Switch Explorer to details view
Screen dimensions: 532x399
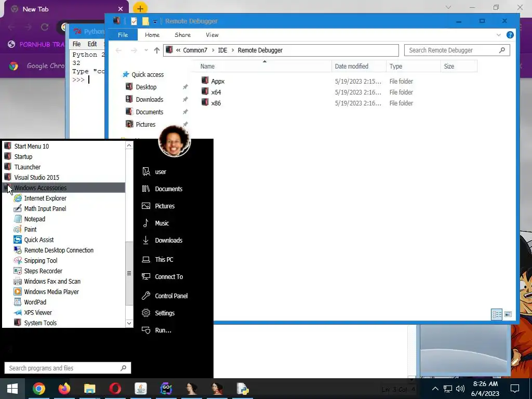(497, 314)
